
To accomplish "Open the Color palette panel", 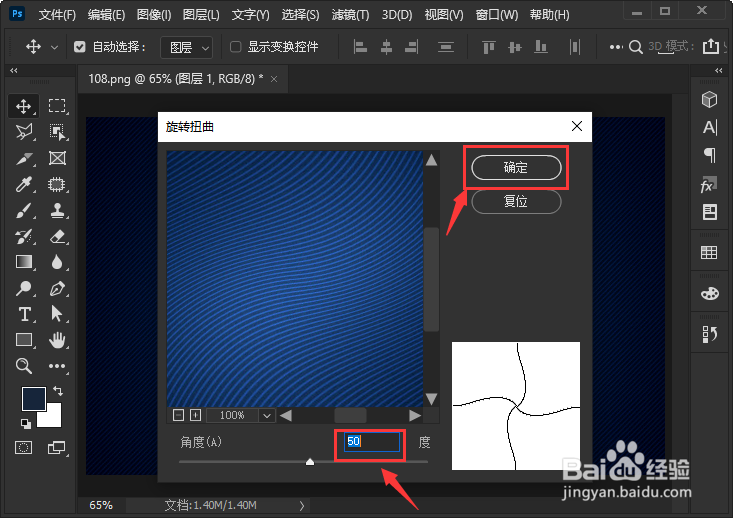I will 709,294.
